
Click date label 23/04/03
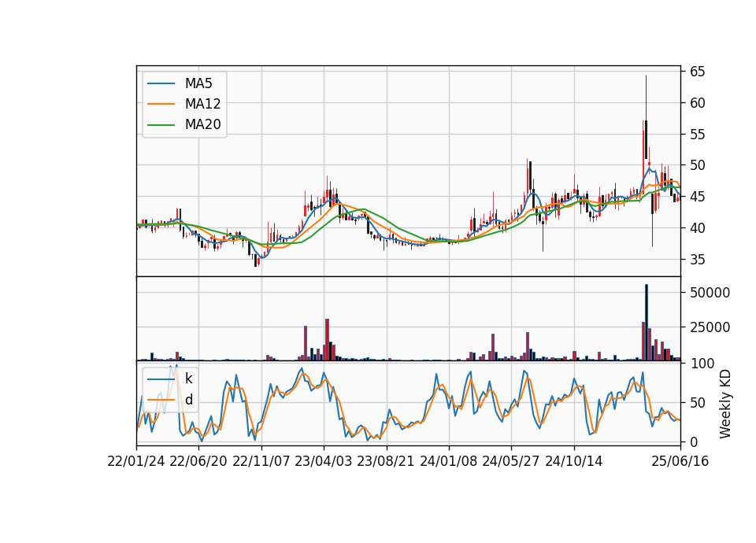point(324,461)
